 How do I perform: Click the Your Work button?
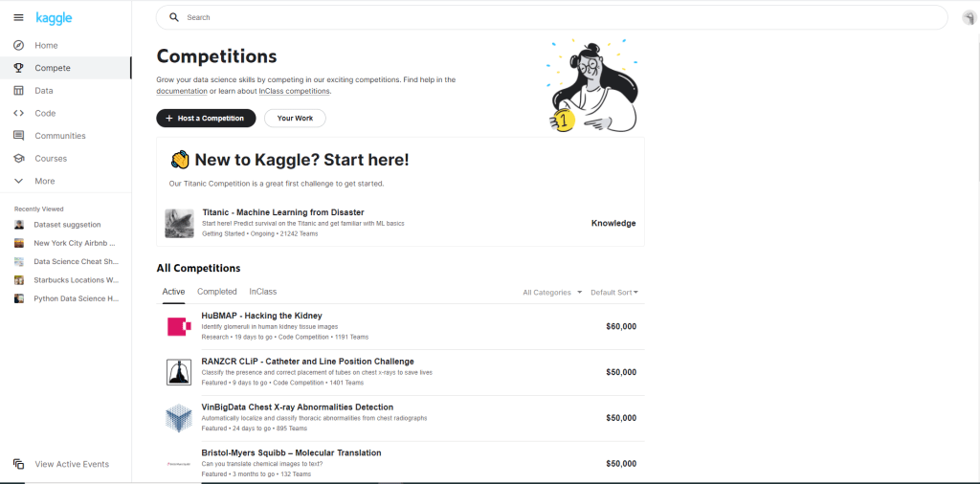click(x=295, y=118)
